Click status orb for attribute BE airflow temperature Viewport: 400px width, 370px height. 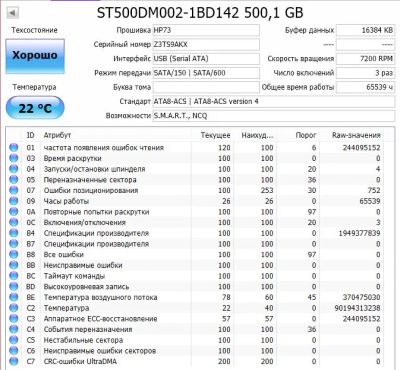14,297
